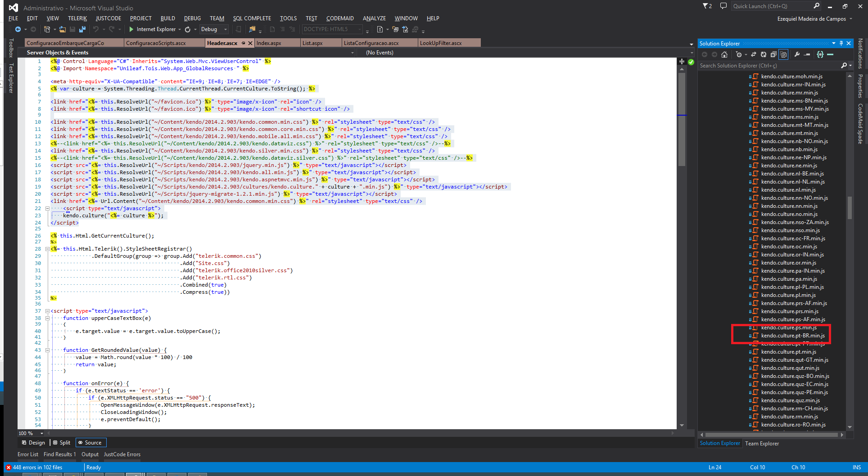Click the 448 errors in 102 files status
This screenshot has width=868, height=476.
click(x=34, y=467)
